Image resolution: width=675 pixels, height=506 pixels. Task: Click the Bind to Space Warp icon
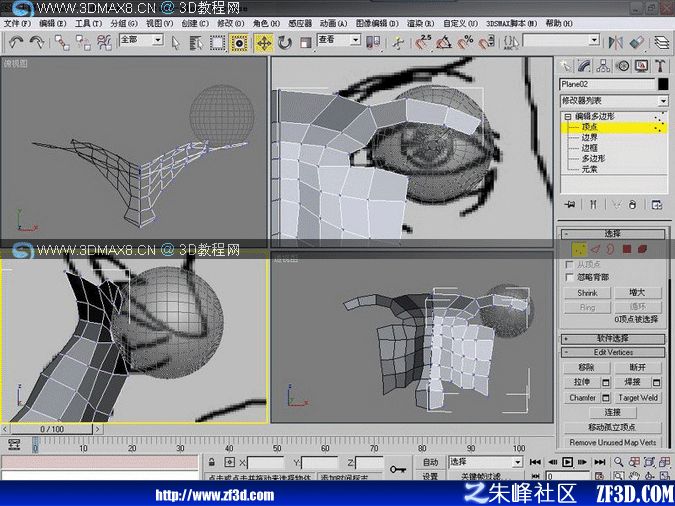[x=104, y=42]
